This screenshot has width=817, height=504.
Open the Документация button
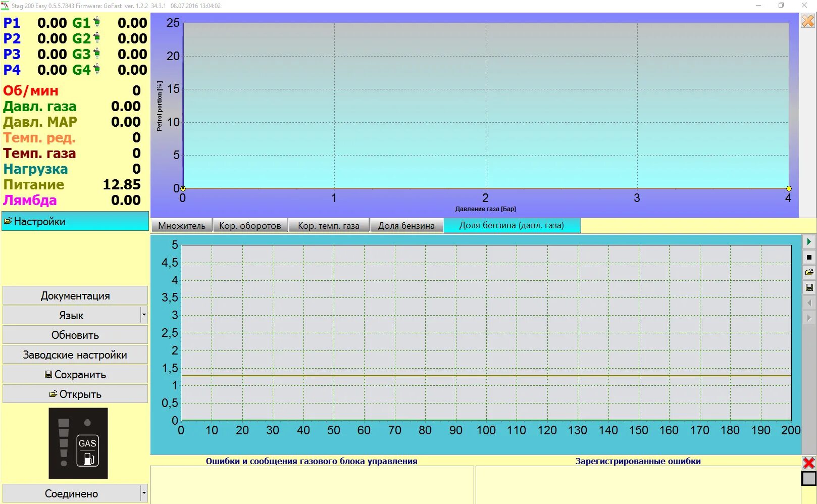click(x=75, y=295)
